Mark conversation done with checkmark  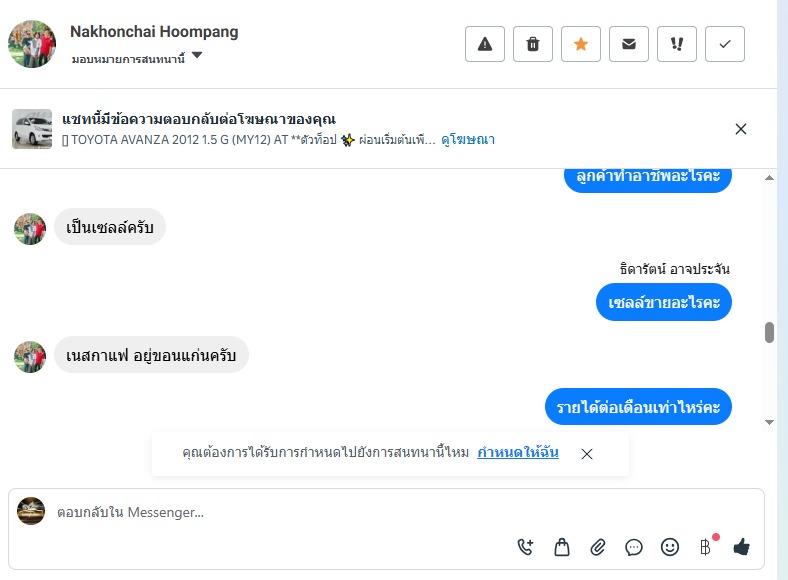point(725,44)
